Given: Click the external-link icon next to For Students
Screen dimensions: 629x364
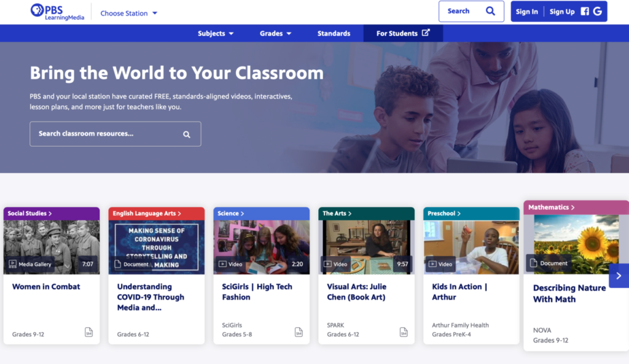Looking at the screenshot, I should coord(426,33).
